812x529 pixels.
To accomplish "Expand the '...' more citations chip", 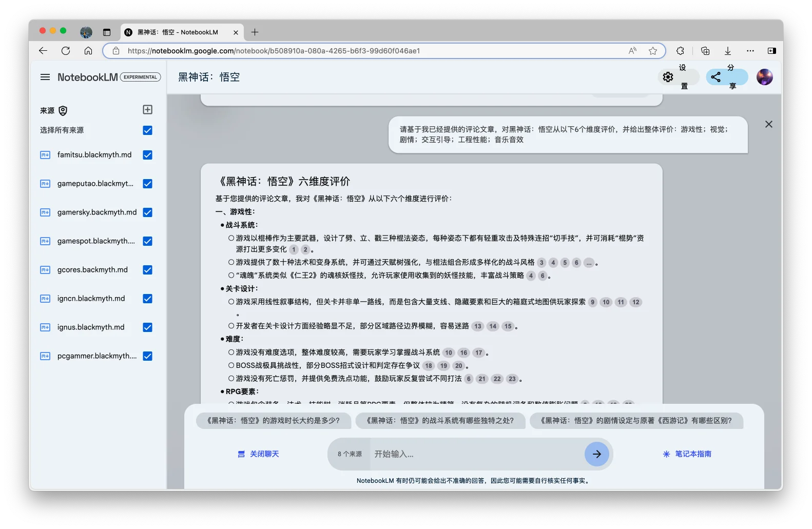I will click(x=588, y=263).
